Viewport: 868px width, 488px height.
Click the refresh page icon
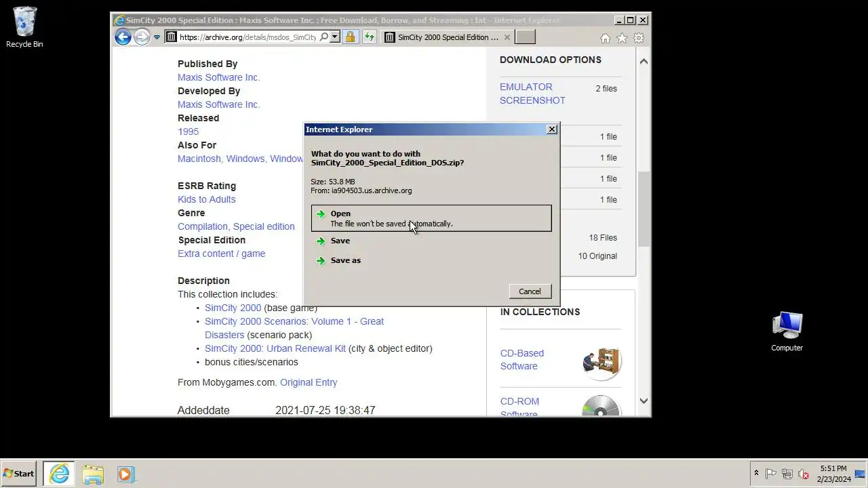pos(369,37)
